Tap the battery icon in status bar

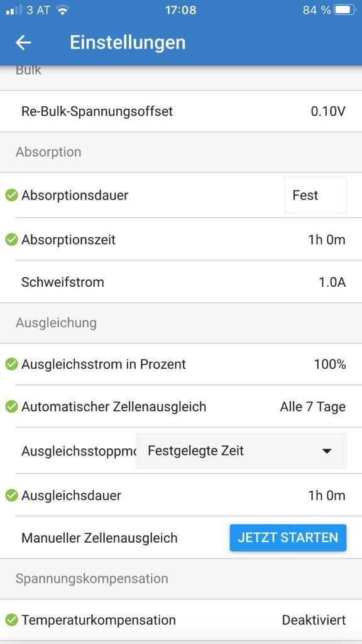[x=345, y=10]
